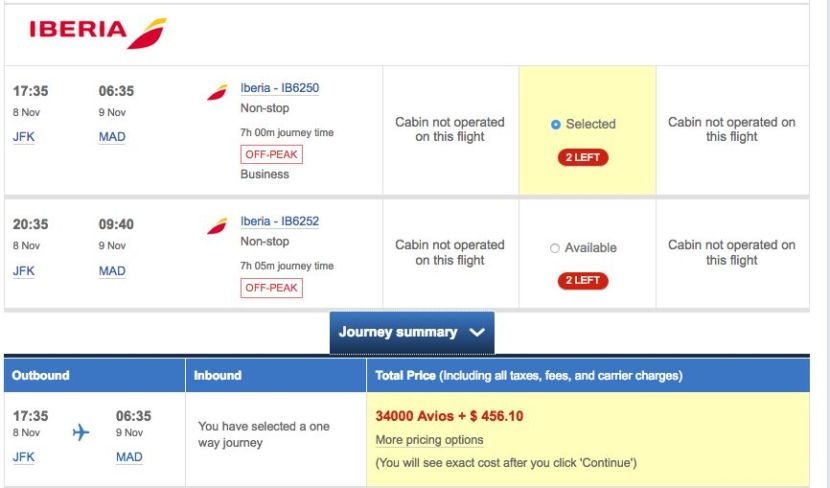
Task: Choose the Available radio for IB6252
Action: click(x=555, y=248)
